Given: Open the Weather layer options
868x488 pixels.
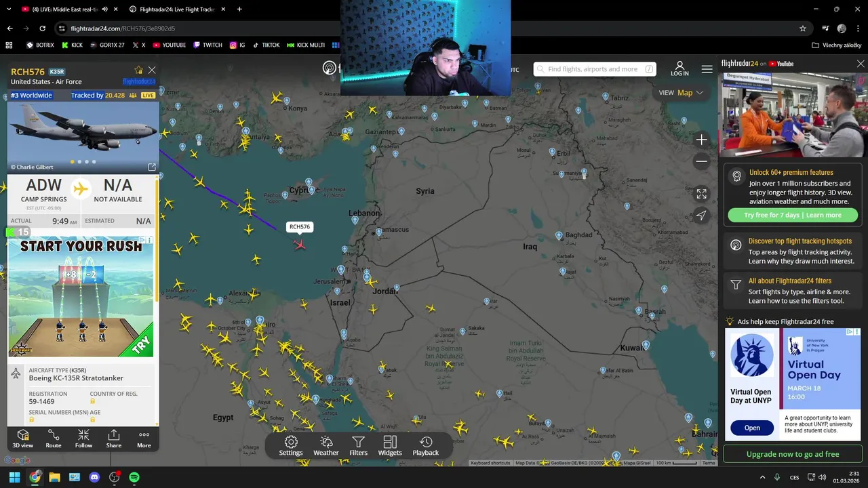Looking at the screenshot, I should (326, 446).
